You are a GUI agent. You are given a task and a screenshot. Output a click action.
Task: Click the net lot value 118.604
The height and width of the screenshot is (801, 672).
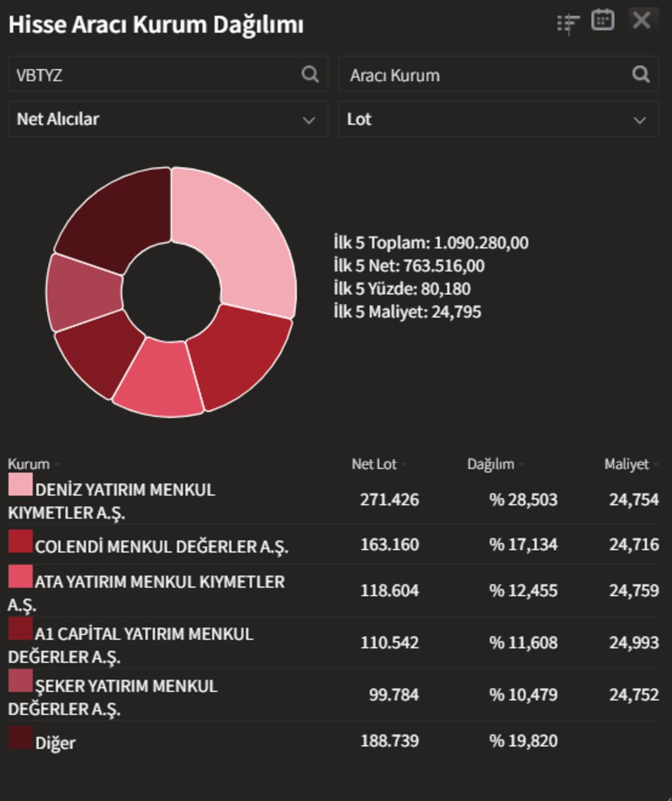pyautogui.click(x=389, y=590)
